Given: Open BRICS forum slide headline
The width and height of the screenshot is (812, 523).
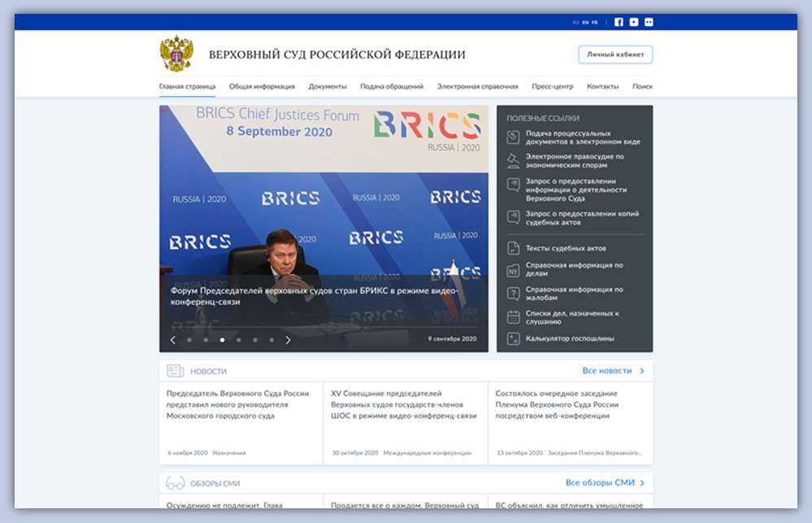Looking at the screenshot, I should click(314, 296).
